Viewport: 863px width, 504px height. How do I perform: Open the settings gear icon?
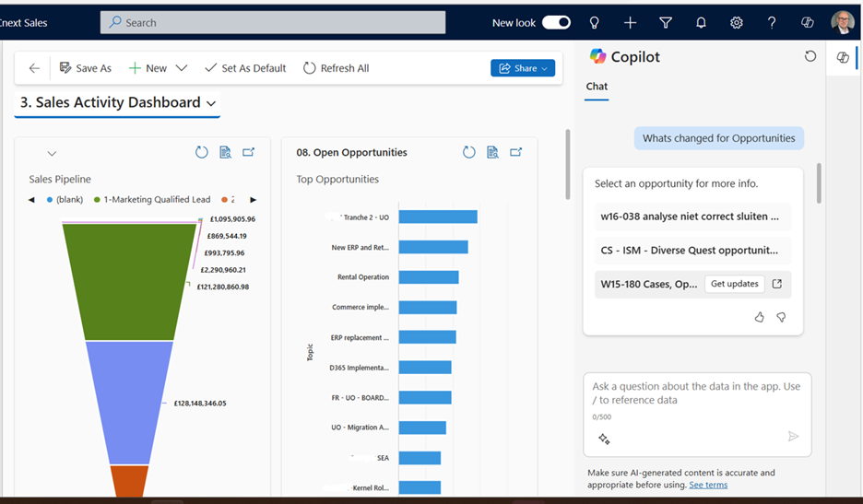point(737,23)
